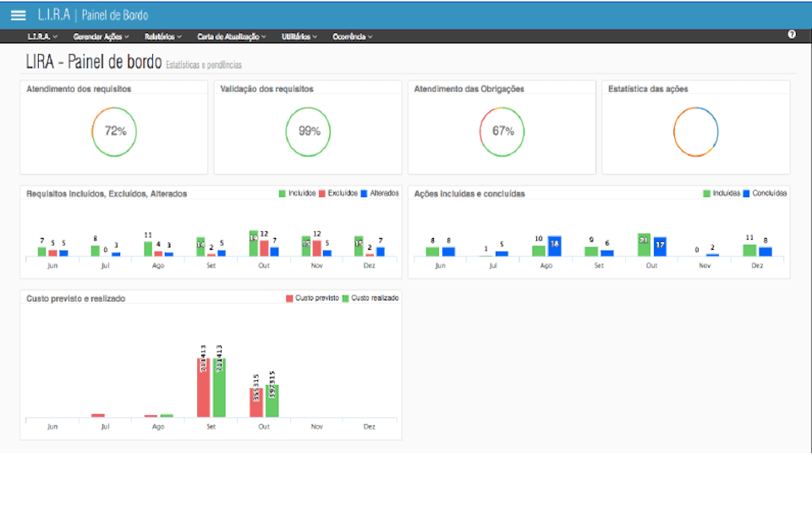This screenshot has width=812, height=508.
Task: Toggle the Concluídas legend in Ações chart
Action: tap(765, 193)
